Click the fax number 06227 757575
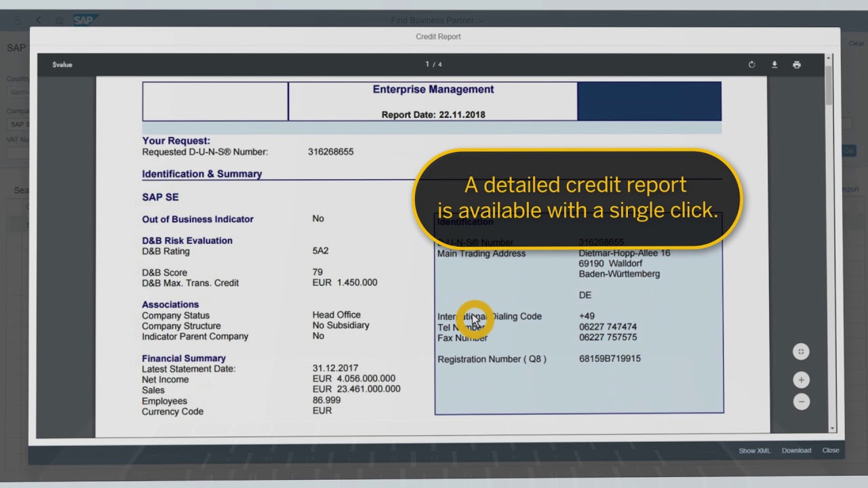Viewport: 868px width, 488px height. point(608,337)
